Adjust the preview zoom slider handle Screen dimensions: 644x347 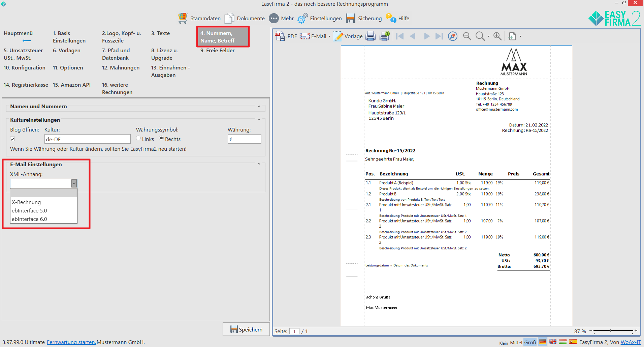pos(610,330)
